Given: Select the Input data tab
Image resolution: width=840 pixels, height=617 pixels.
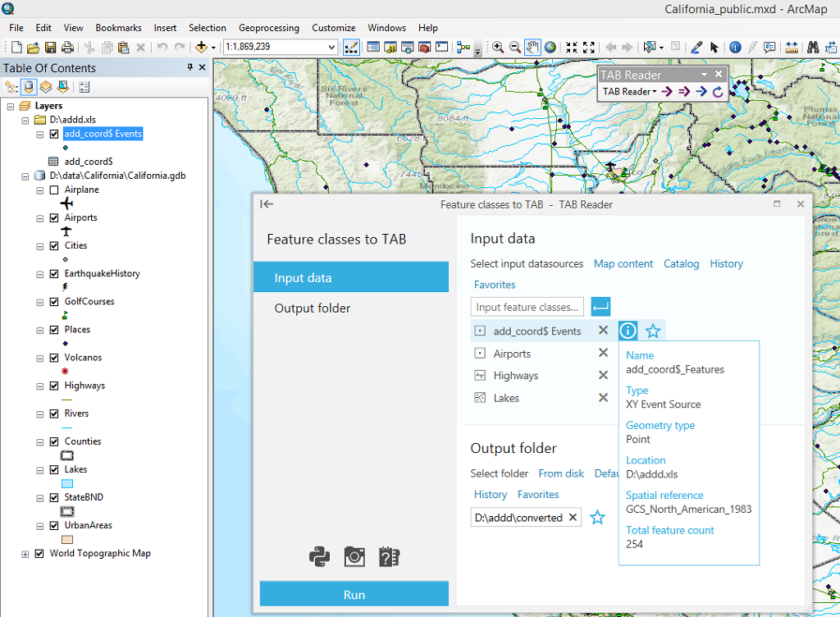Looking at the screenshot, I should pos(351,277).
